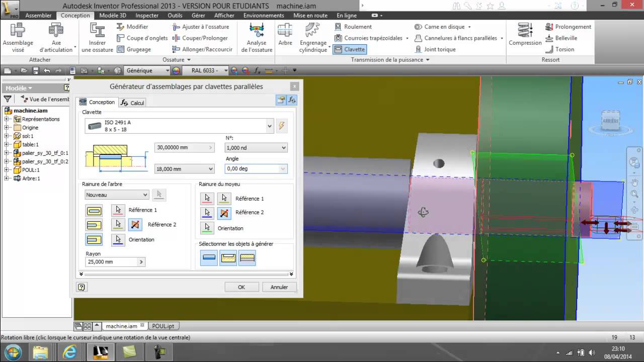Screen dimensions: 644x362
Task: Click the Modifier ossature tool
Action: [132, 27]
